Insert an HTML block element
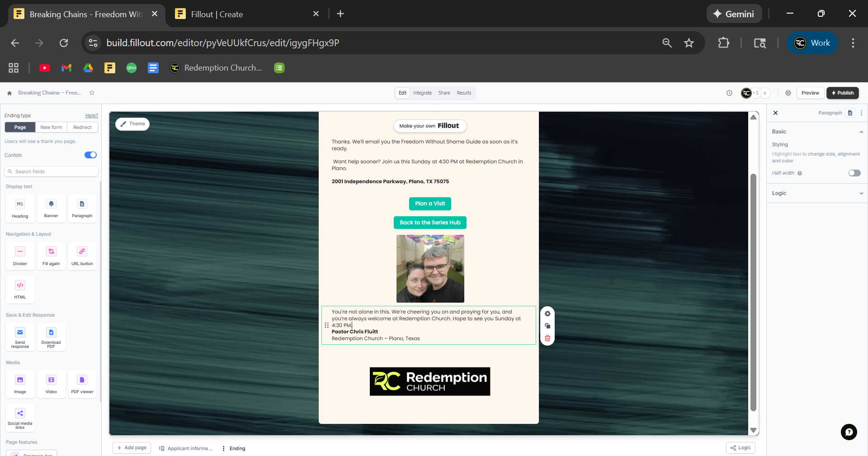 pyautogui.click(x=20, y=289)
